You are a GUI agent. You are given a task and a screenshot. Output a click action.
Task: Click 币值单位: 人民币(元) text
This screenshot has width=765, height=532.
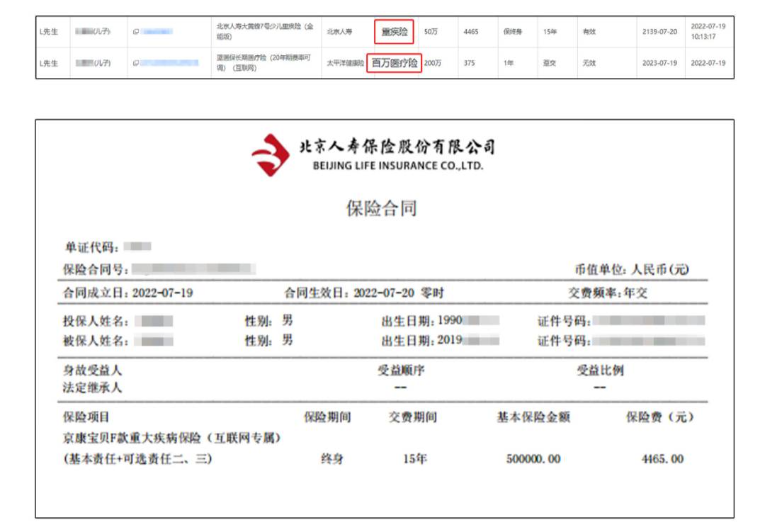click(631, 269)
